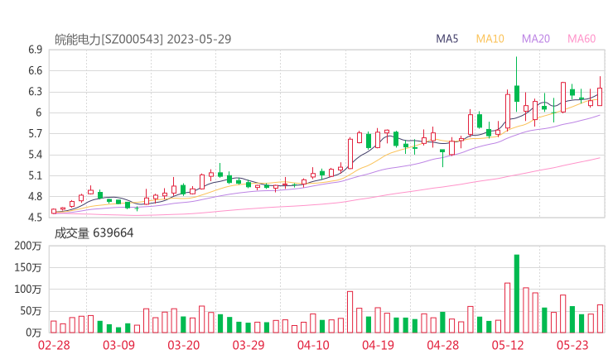Pick the 04-19 date label

pos(378,345)
